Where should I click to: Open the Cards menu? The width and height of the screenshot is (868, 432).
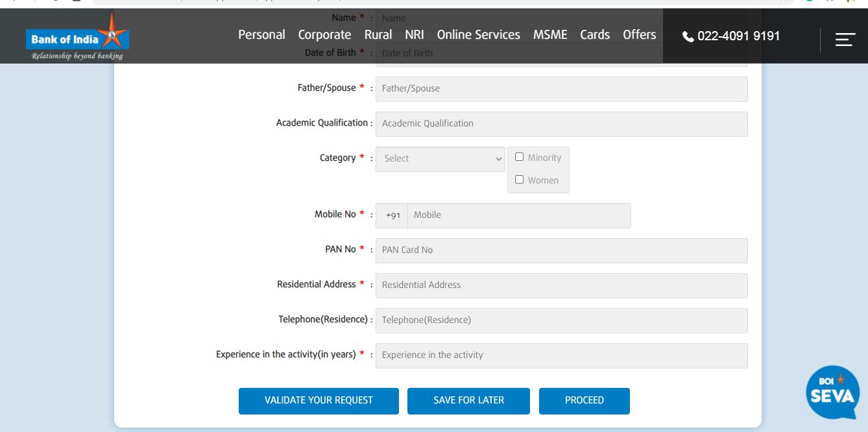click(594, 35)
